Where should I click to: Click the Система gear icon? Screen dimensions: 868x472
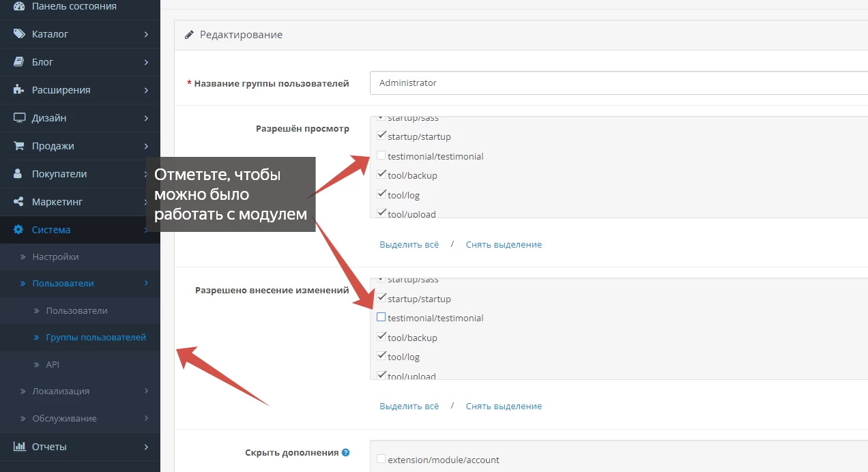click(18, 230)
